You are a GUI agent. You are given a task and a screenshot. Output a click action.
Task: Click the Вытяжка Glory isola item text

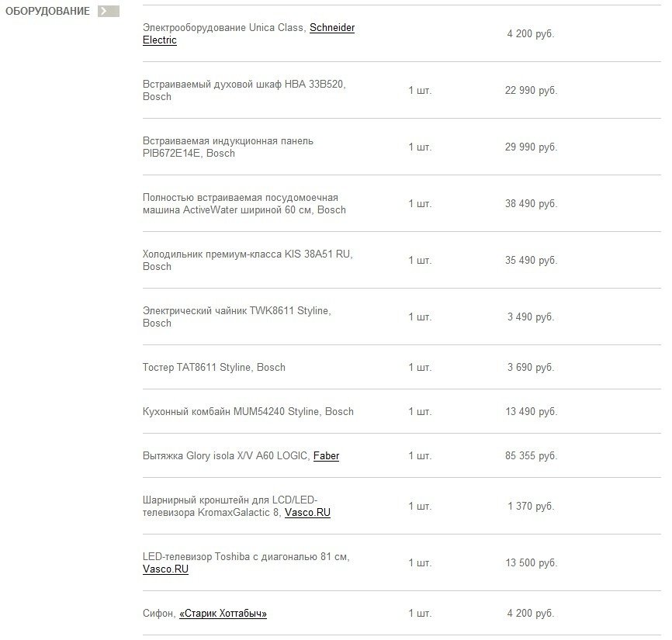[226, 456]
